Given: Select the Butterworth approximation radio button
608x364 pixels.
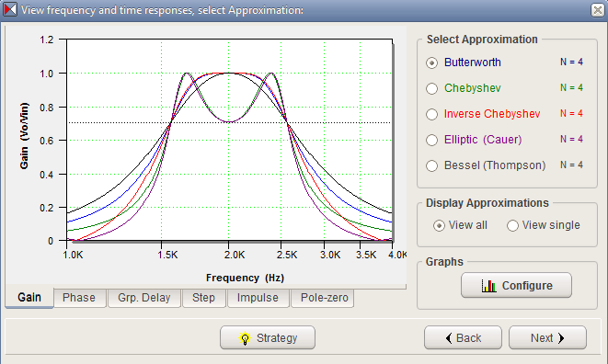Looking at the screenshot, I should 432,63.
